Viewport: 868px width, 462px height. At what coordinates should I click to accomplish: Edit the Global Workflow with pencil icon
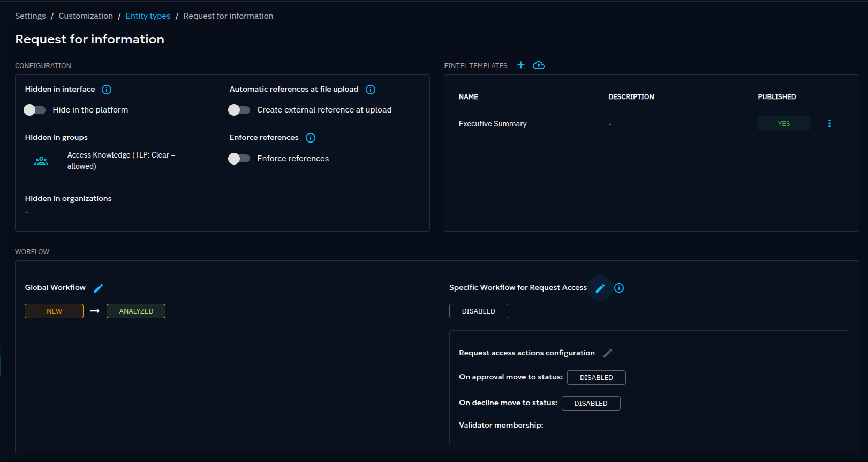click(x=99, y=288)
